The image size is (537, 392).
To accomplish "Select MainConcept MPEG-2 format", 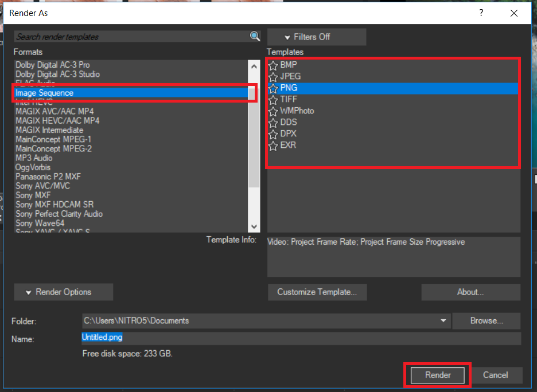I will point(131,149).
